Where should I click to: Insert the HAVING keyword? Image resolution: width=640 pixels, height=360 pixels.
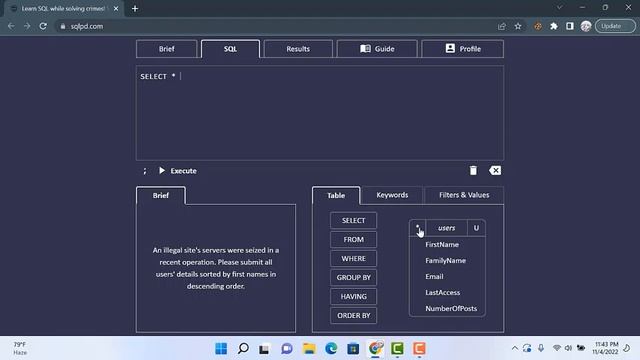pos(353,296)
